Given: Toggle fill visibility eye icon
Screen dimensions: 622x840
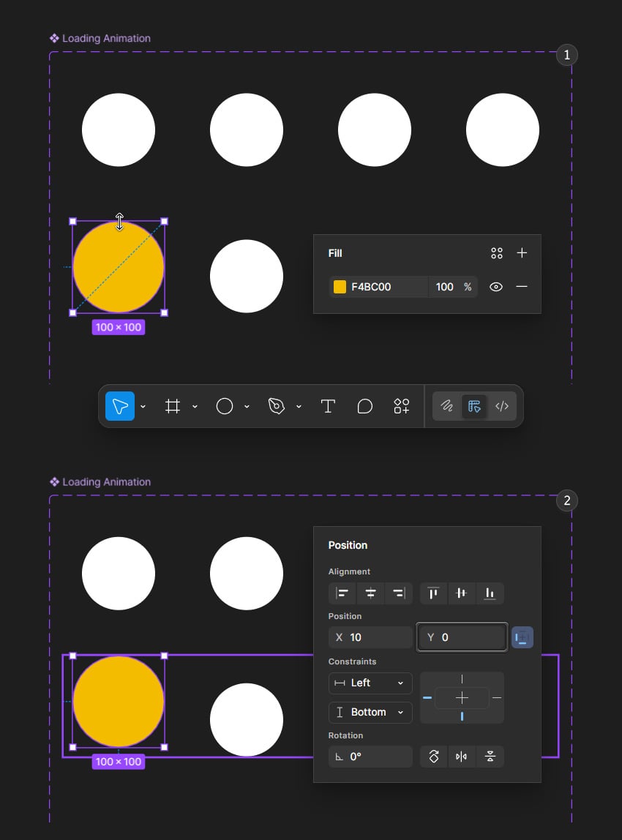Looking at the screenshot, I should (x=496, y=287).
